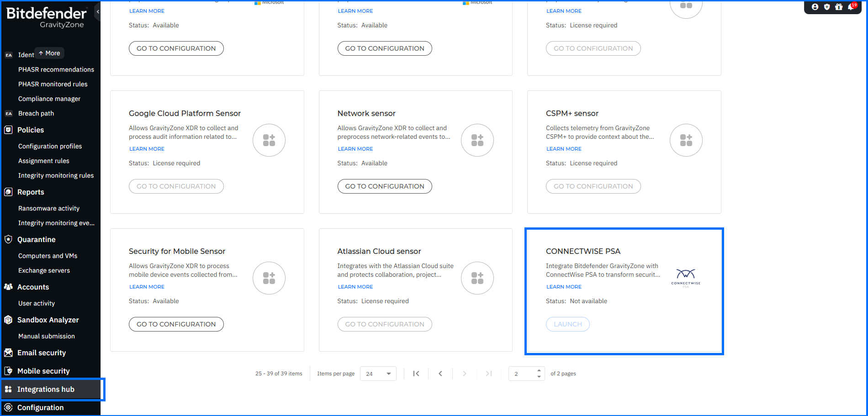This screenshot has height=416, width=868.
Task: Open the gift what's new icon
Action: (839, 7)
